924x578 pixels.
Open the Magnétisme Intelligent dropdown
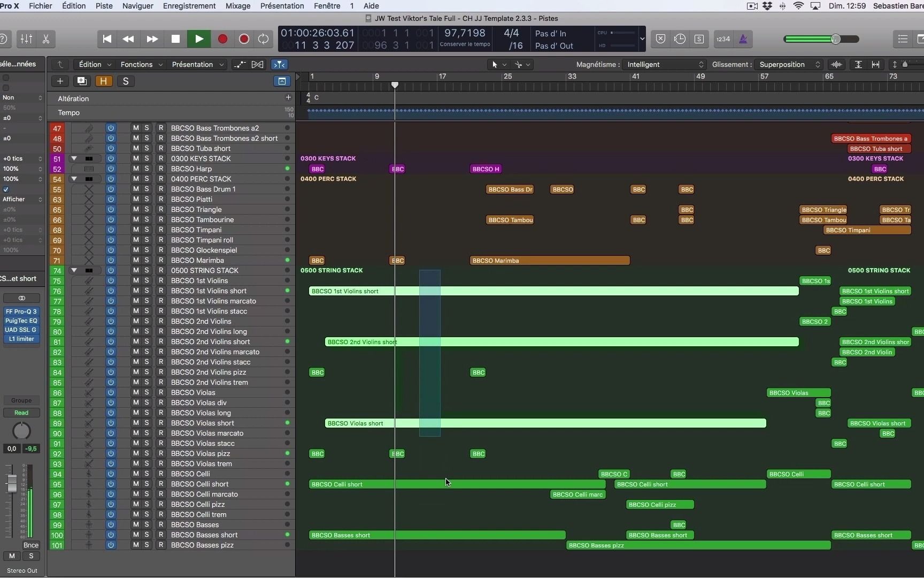pos(664,64)
